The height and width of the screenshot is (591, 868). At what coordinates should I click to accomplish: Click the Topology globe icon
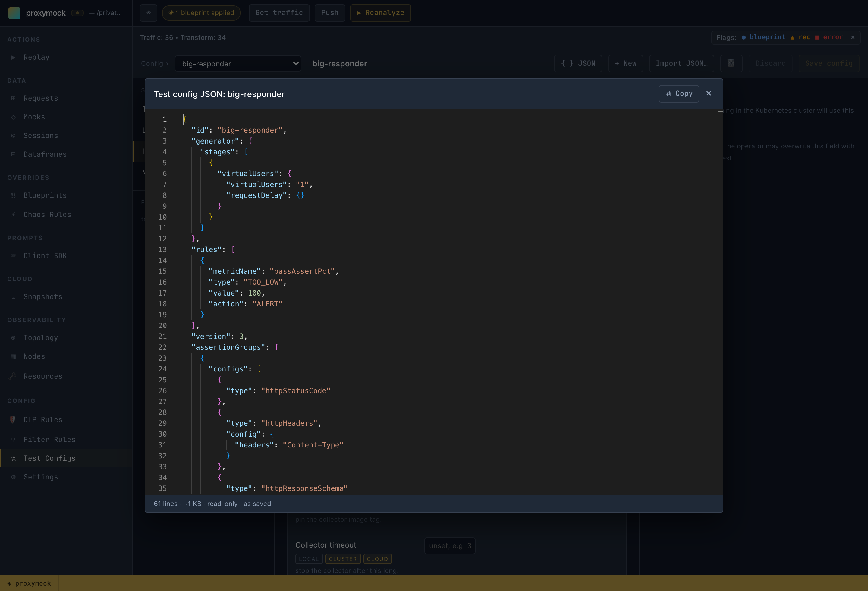tap(13, 338)
